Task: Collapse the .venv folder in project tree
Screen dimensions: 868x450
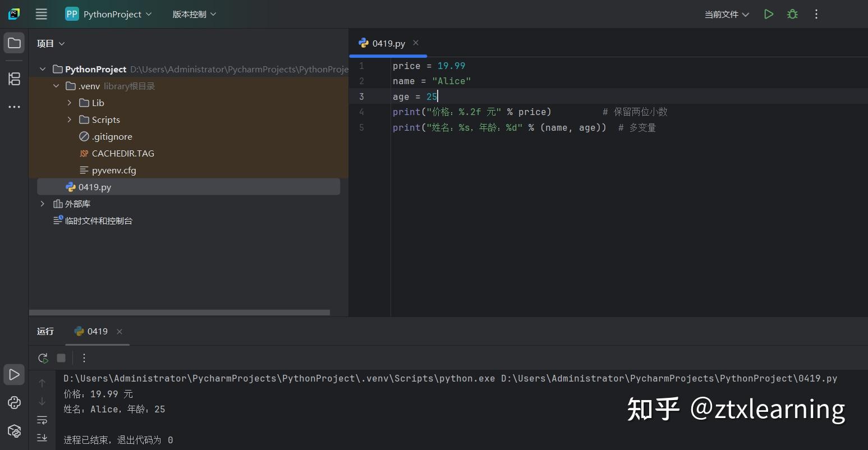Action: (56, 86)
